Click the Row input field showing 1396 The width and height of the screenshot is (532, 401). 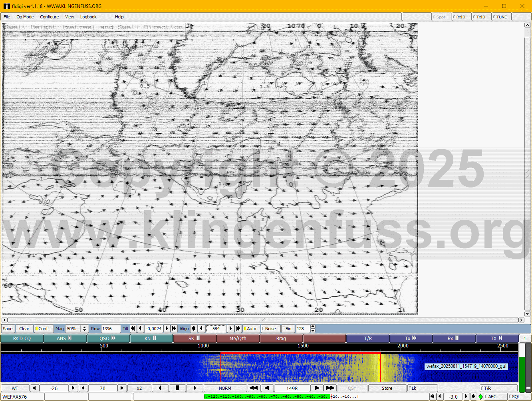tap(110, 329)
